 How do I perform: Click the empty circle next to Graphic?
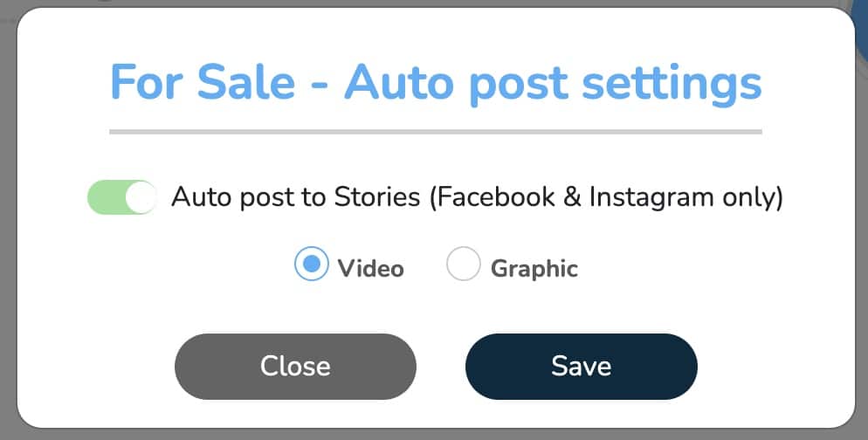coord(464,264)
